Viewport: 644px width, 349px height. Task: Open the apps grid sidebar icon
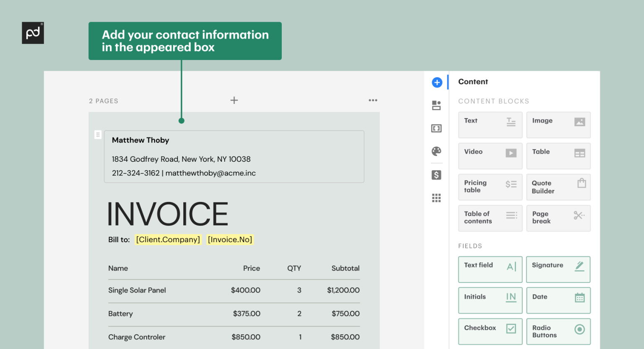(436, 198)
